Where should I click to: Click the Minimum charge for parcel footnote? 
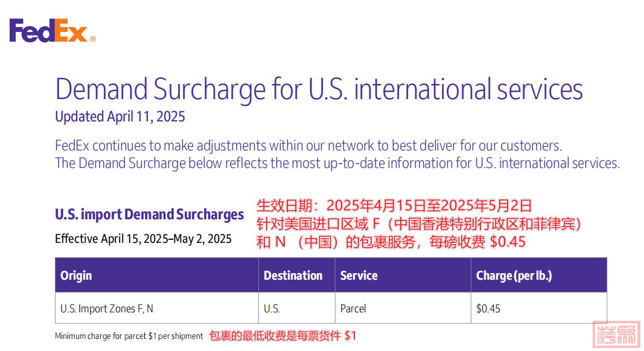click(x=129, y=337)
